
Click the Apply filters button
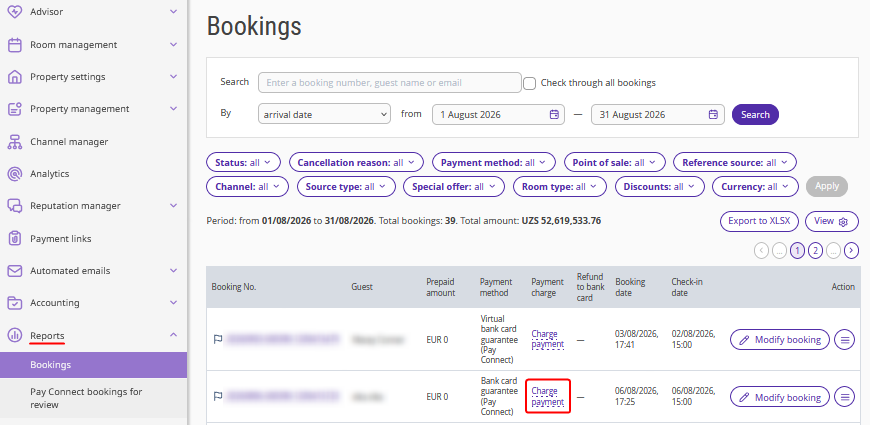point(827,186)
